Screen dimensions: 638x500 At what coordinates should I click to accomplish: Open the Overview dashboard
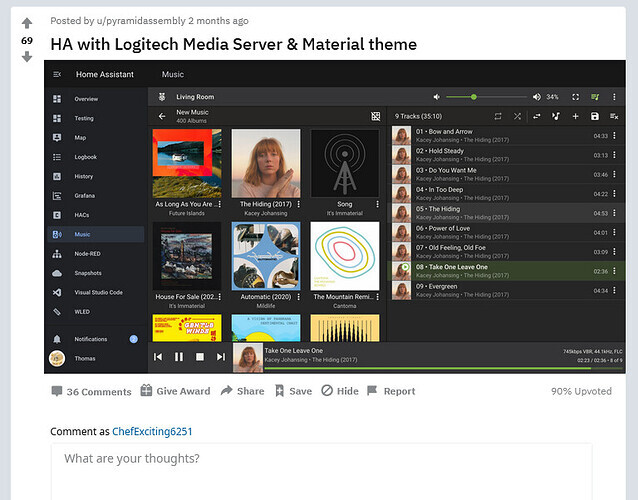(x=86, y=99)
